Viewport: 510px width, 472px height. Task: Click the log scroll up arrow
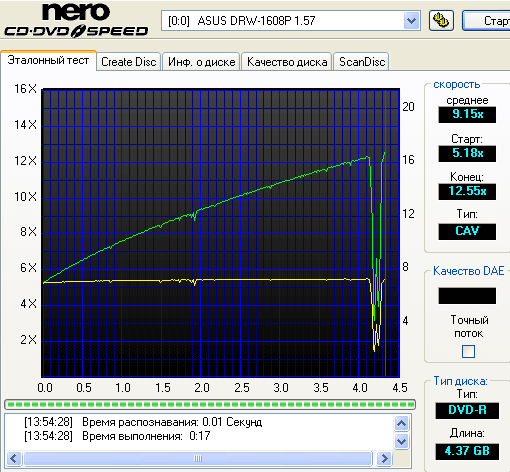coord(401,424)
